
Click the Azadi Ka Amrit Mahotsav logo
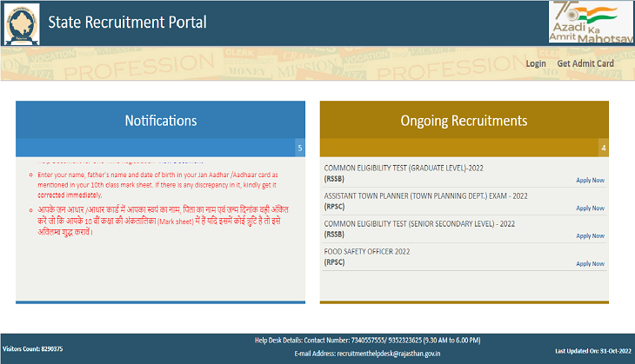tap(591, 22)
